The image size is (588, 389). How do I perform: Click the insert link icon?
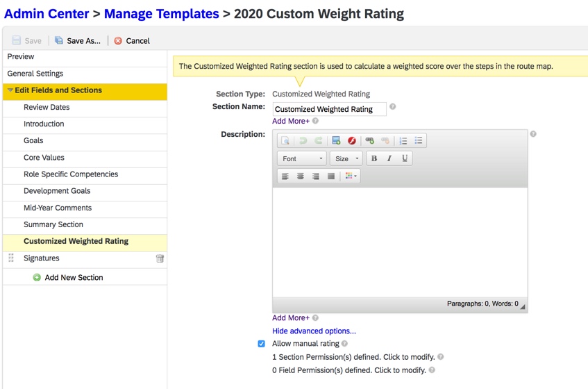(369, 141)
